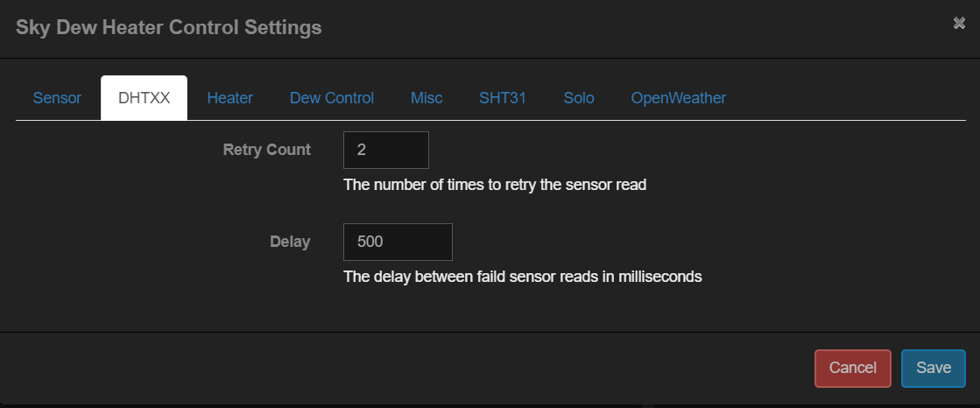
Task: Click the Sky Dew Heater Control Settings title
Action: (168, 28)
